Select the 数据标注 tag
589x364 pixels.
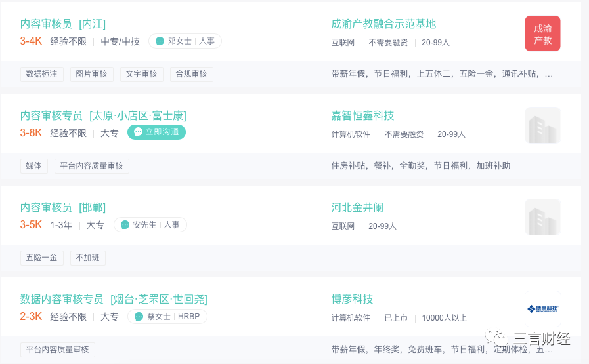pyautogui.click(x=41, y=74)
